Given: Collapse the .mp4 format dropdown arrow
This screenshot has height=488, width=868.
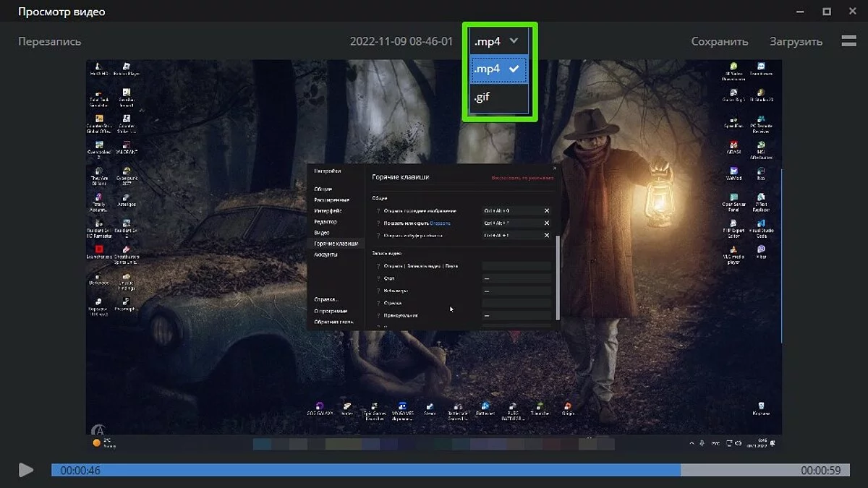Looking at the screenshot, I should click(x=514, y=41).
